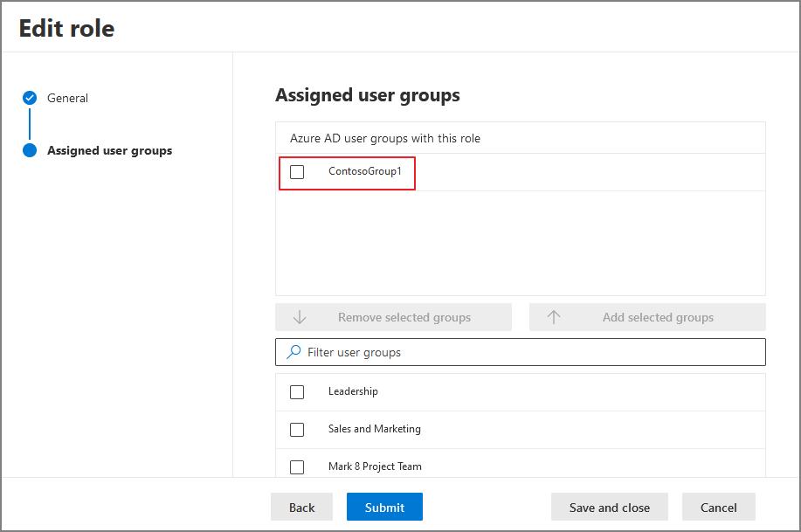Cancel editing the role

click(719, 507)
